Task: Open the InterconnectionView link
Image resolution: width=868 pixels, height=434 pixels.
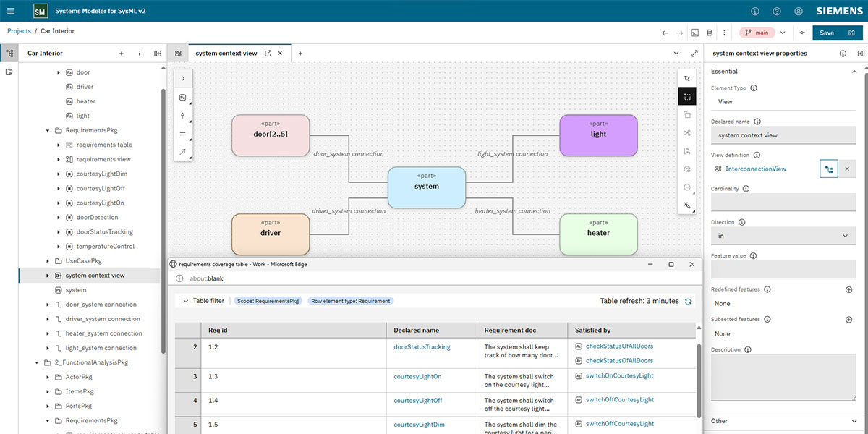Action: pos(755,169)
